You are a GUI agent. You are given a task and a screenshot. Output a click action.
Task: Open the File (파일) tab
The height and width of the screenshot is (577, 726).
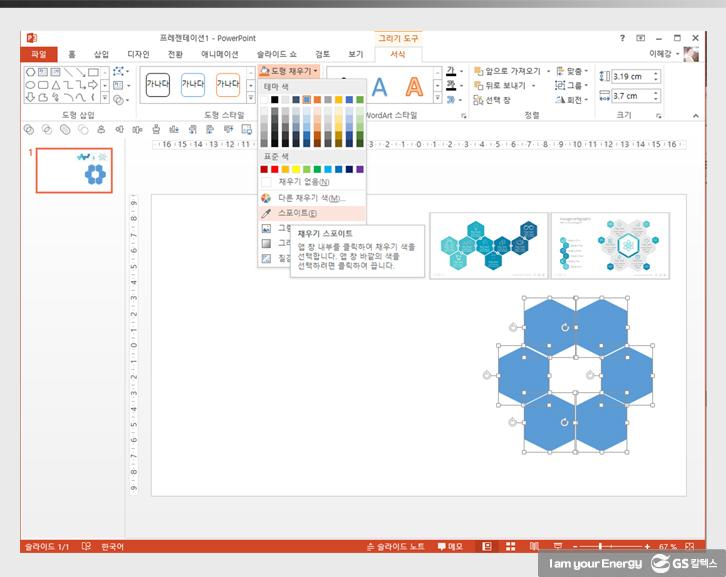(39, 54)
